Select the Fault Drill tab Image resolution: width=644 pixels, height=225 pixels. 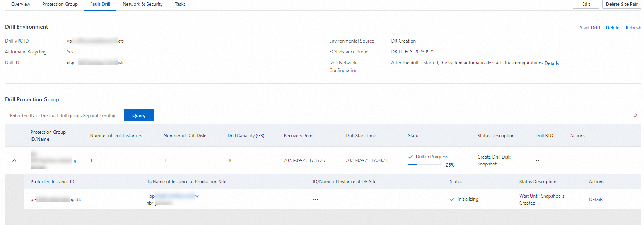click(100, 4)
